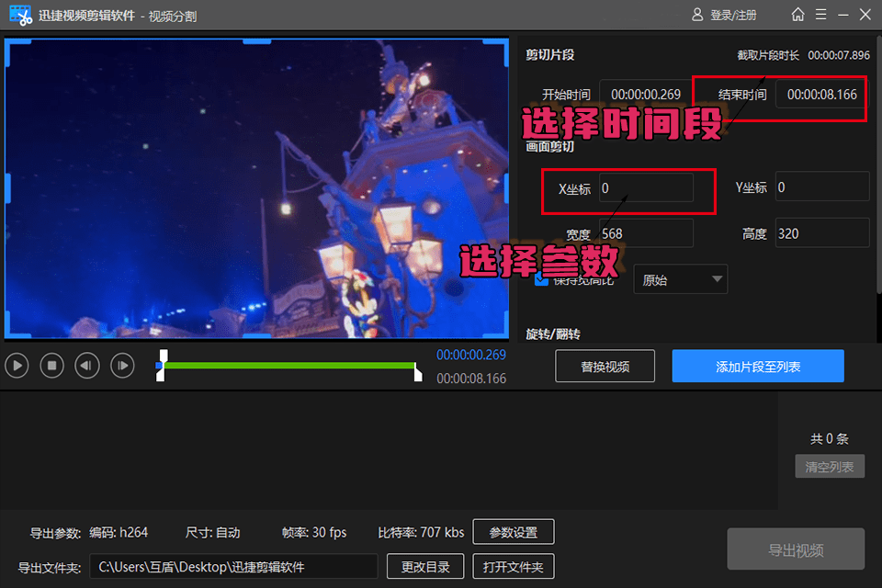Screen dimensions: 882x588
Task: Minimize the window
Action: click(x=843, y=16)
